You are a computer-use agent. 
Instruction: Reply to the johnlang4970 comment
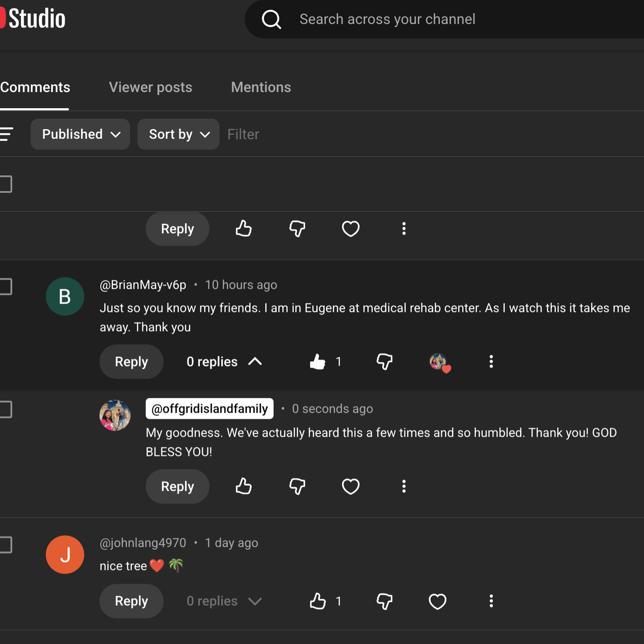point(131,601)
